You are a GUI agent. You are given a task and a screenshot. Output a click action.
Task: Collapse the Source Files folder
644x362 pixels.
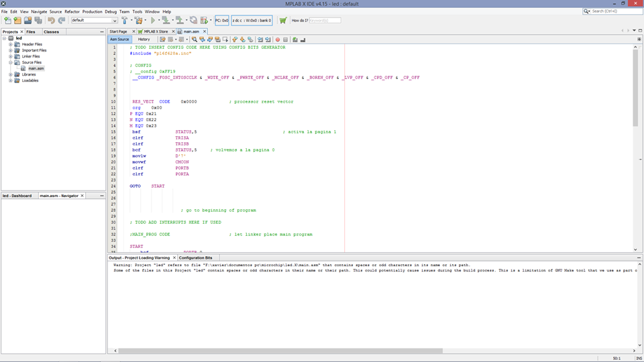point(11,62)
